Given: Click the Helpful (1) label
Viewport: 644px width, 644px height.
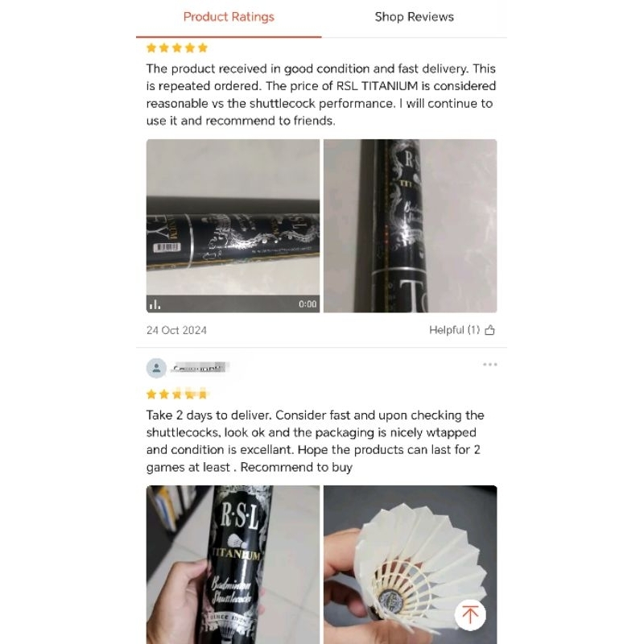Looking at the screenshot, I should coord(454,330).
